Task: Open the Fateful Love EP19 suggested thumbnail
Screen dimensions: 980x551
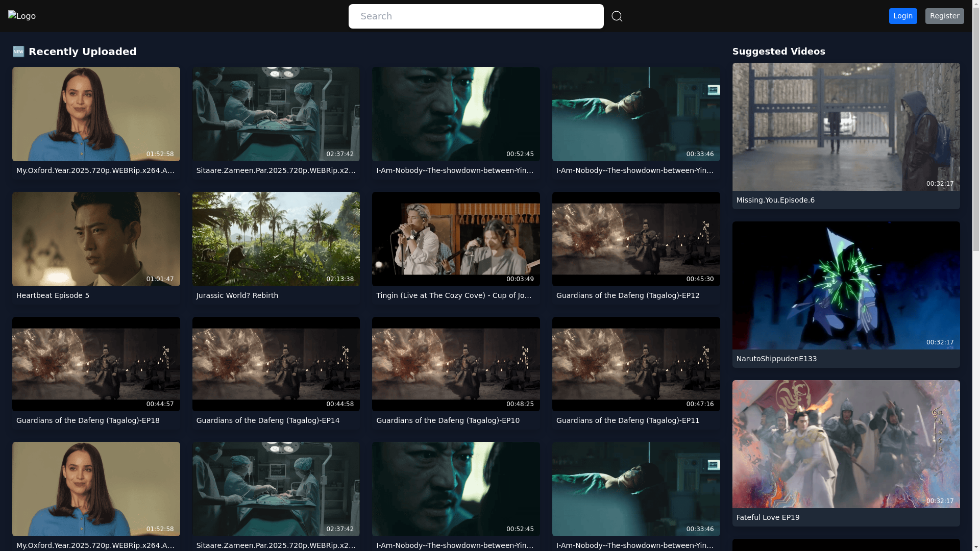Action: tap(846, 444)
